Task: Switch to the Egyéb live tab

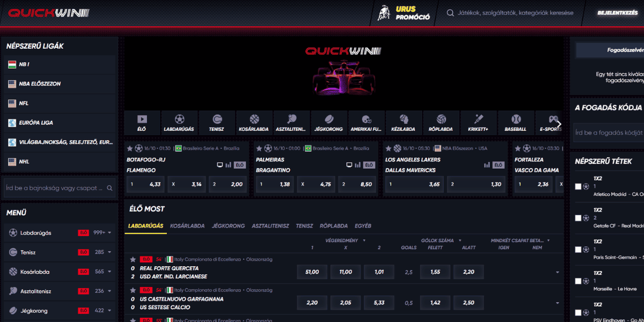Action: click(x=363, y=226)
